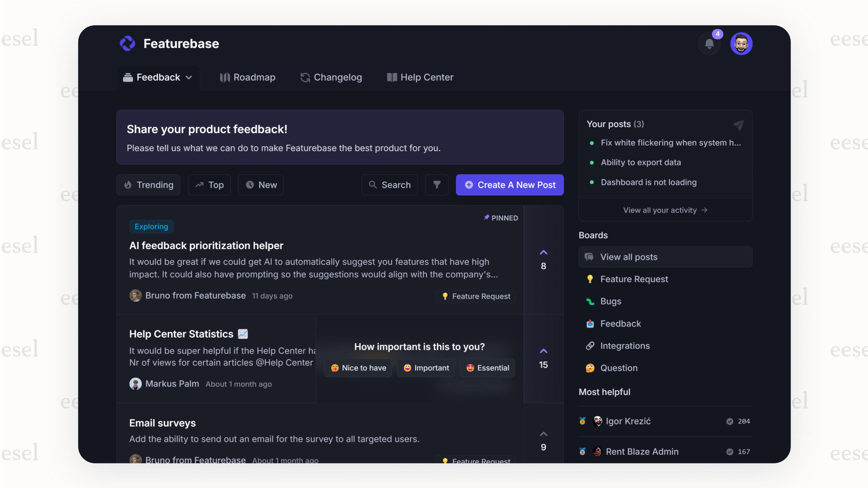Click your profile avatar picture
868x488 pixels.
(x=741, y=43)
